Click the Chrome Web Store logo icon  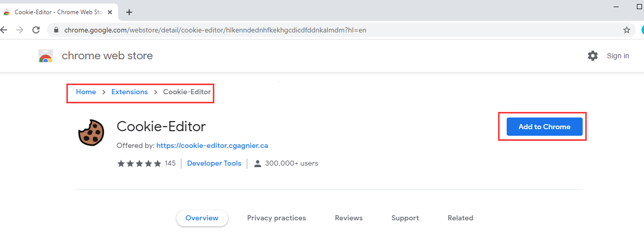click(46, 56)
